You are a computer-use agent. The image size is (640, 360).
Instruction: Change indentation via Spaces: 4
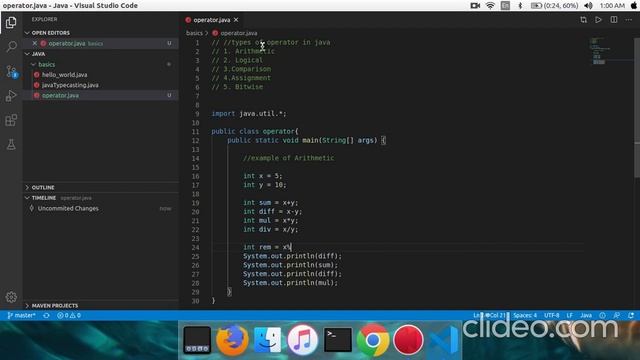pyautogui.click(x=525, y=316)
